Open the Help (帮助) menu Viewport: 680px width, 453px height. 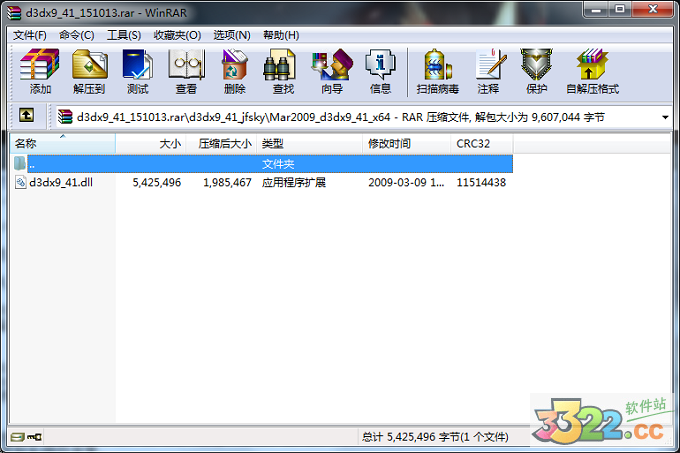(x=281, y=35)
